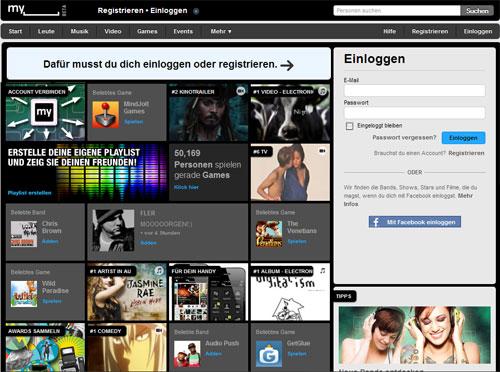The image size is (500, 372).
Task: Open the Awards Sammeln tile
Action: tap(45, 347)
